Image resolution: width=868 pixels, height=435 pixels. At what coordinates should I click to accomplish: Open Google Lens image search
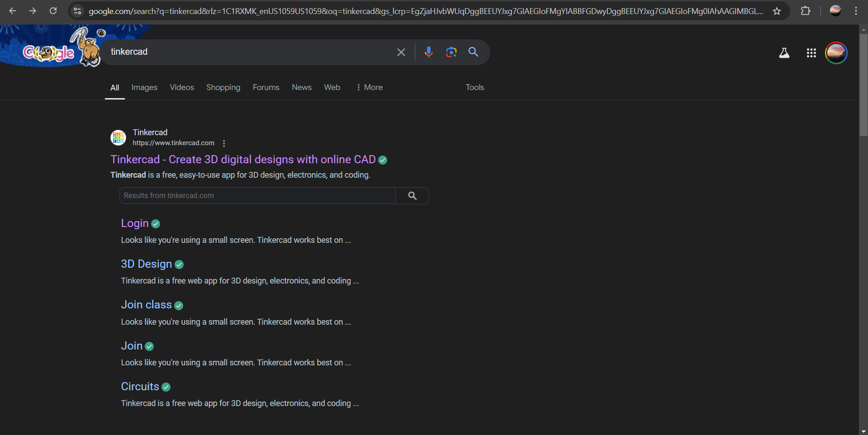pos(451,52)
